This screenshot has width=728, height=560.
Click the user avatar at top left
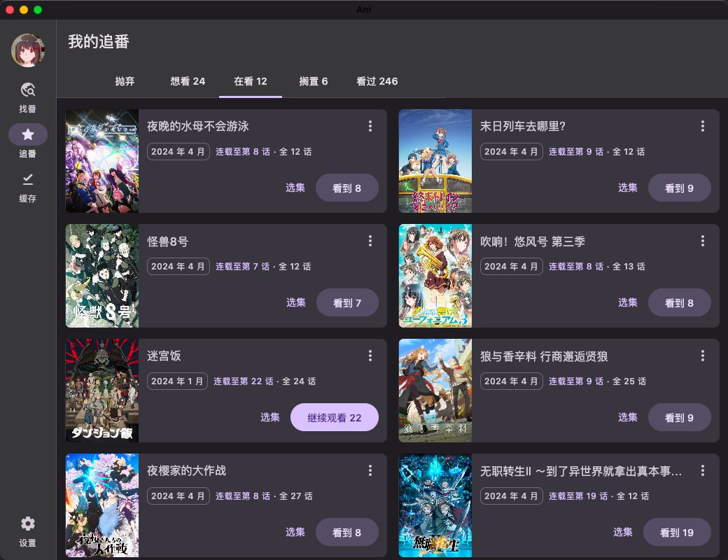[x=27, y=50]
